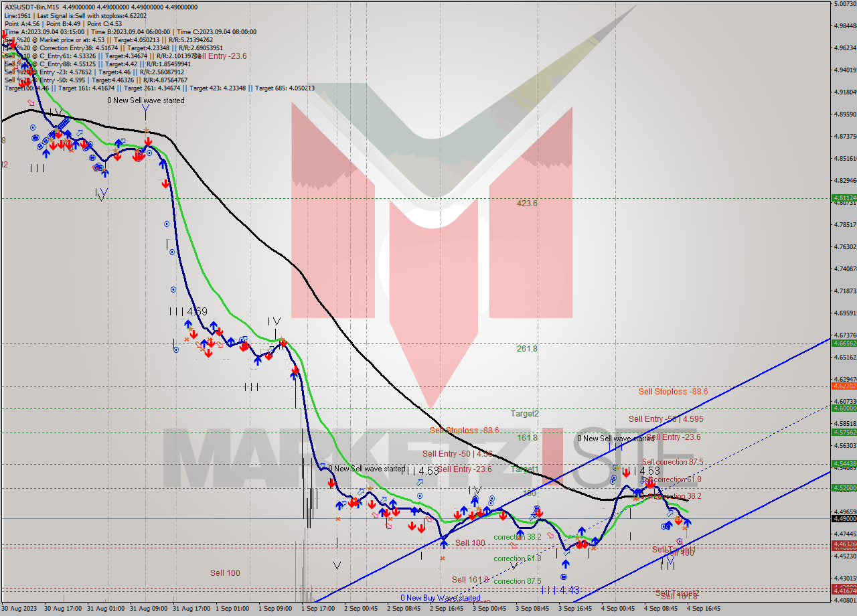Click the 1 Sep 09:00 time axis label
This screenshot has width=857, height=616.
tap(275, 609)
